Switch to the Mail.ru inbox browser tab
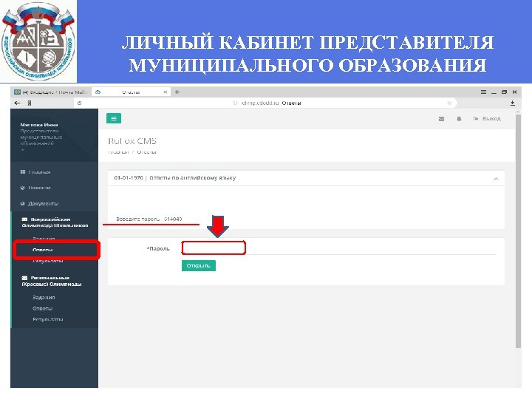532x399 pixels. point(51,92)
